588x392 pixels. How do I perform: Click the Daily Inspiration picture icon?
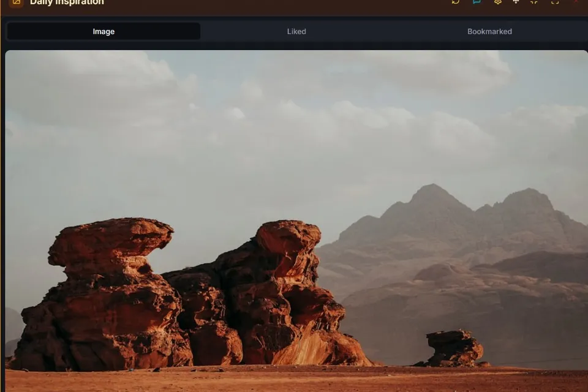[x=16, y=2]
